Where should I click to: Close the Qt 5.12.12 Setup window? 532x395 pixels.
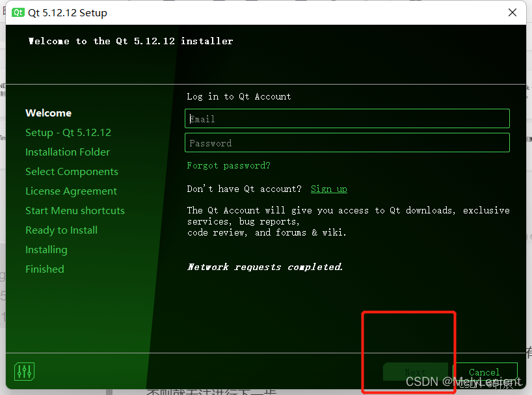(x=512, y=12)
